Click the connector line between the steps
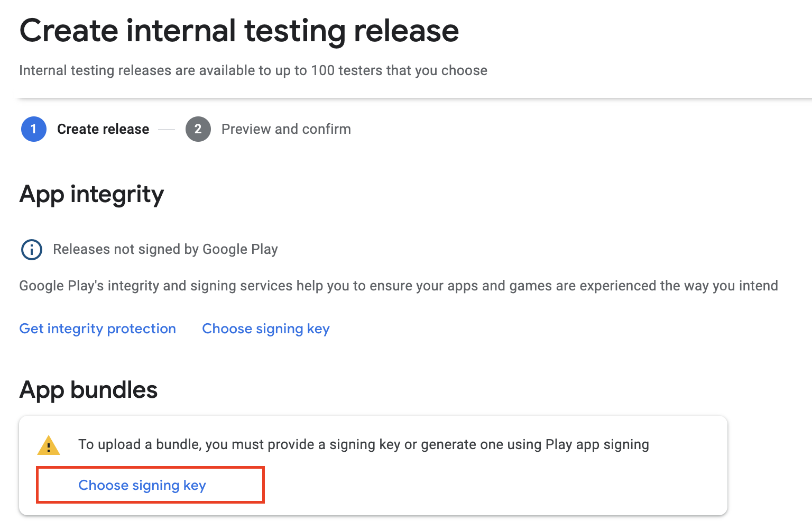Image resolution: width=812 pixels, height=529 pixels. click(167, 130)
